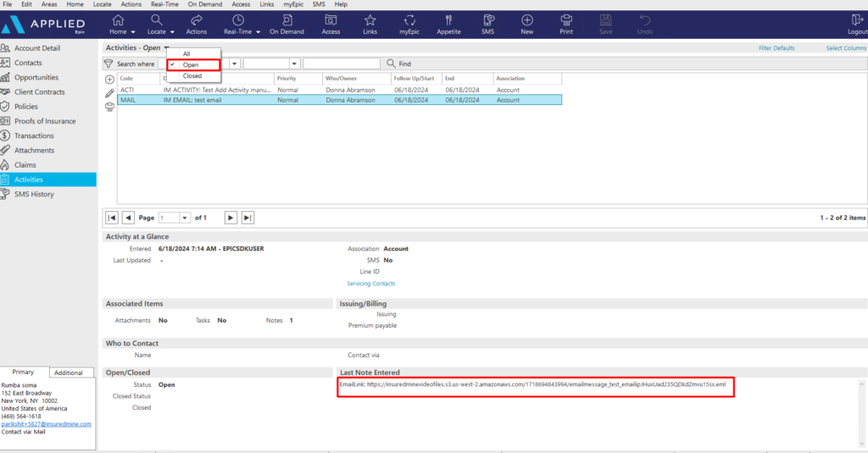
Task: Click the EmailLink note text
Action: coord(532,384)
